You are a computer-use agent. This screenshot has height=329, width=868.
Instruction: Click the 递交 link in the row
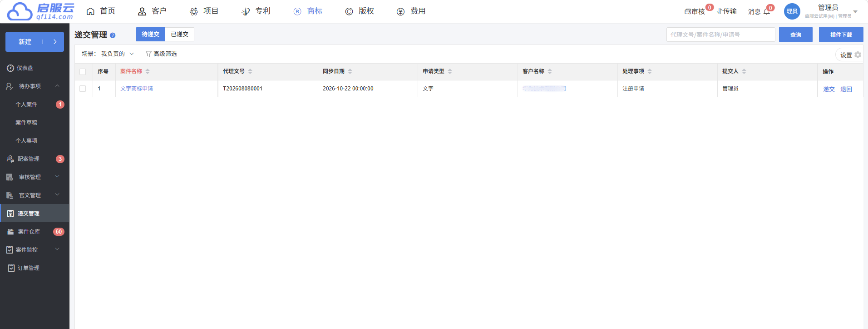pyautogui.click(x=829, y=89)
